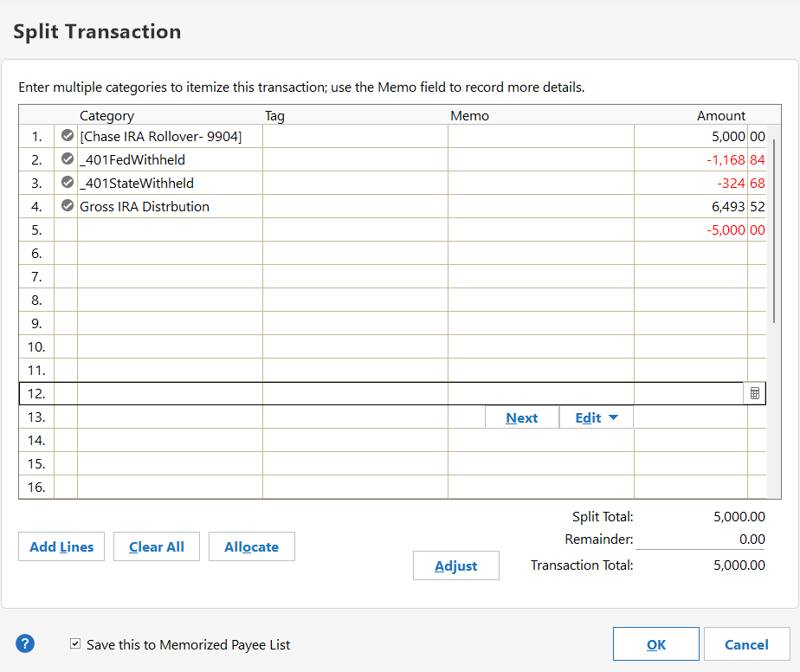Select the [Chase IRA Rollover- 9904] category cell
The image size is (800, 672).
[170, 136]
